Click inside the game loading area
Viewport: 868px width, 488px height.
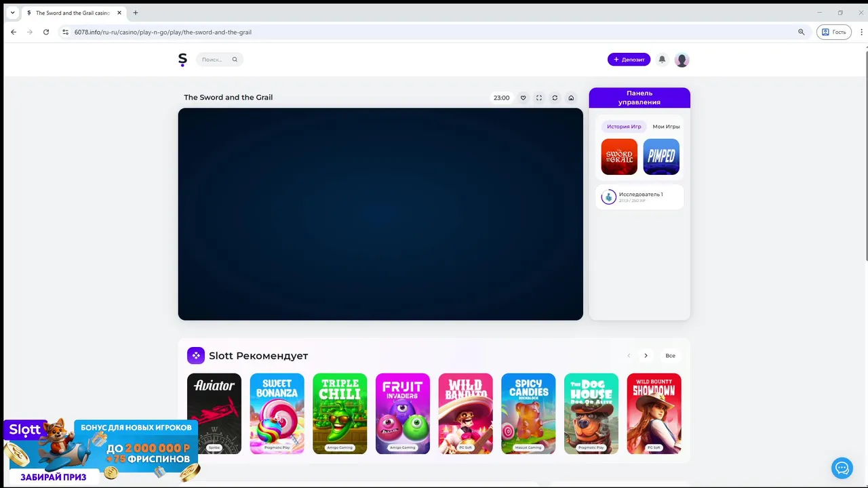(x=380, y=214)
